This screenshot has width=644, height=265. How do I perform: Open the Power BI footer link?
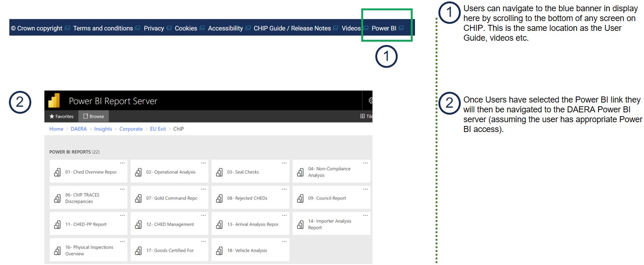pyautogui.click(x=384, y=29)
